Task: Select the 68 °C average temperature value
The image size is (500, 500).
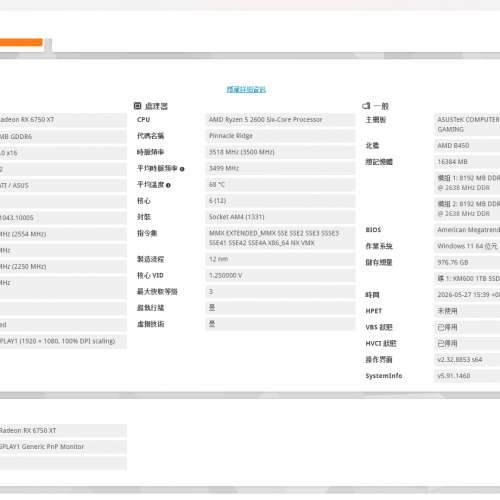Action: coord(280,185)
